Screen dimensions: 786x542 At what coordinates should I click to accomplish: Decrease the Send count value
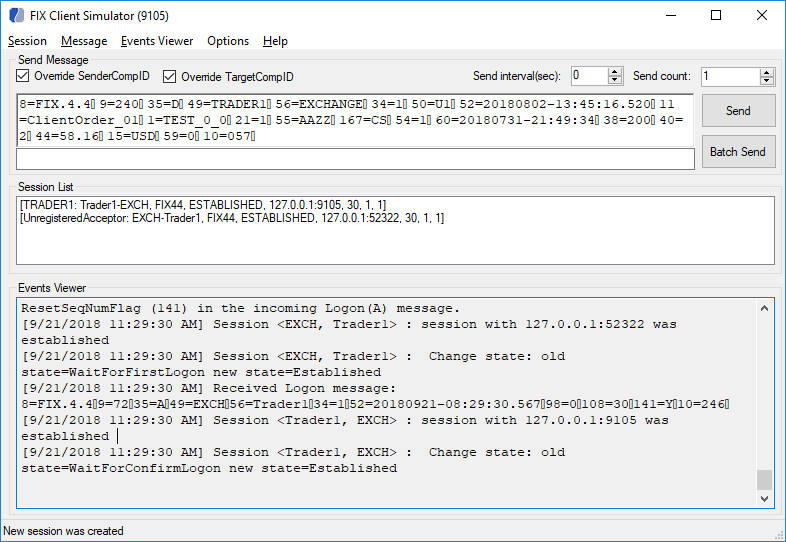pyautogui.click(x=766, y=81)
